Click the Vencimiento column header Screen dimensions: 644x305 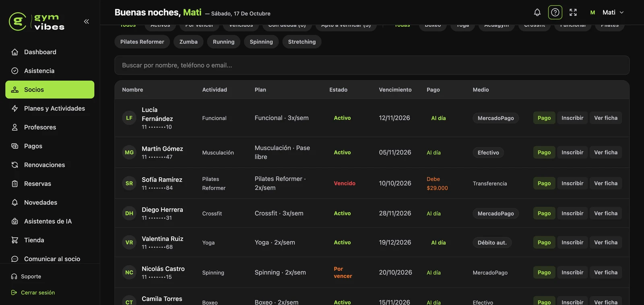tap(395, 90)
